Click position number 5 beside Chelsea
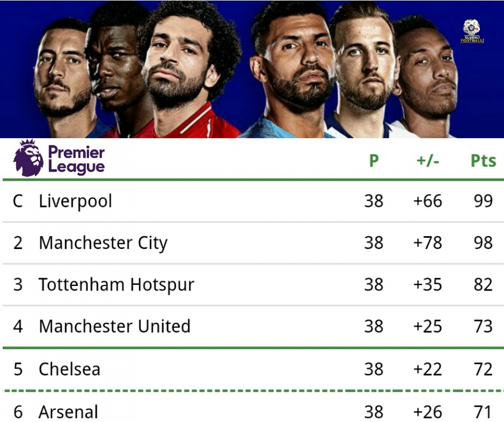 [18, 369]
